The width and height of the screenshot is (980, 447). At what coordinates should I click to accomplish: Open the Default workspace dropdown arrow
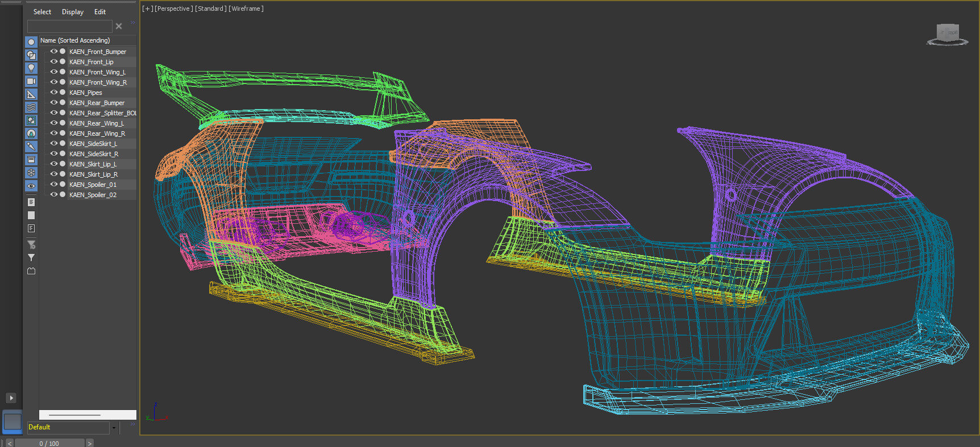point(114,428)
